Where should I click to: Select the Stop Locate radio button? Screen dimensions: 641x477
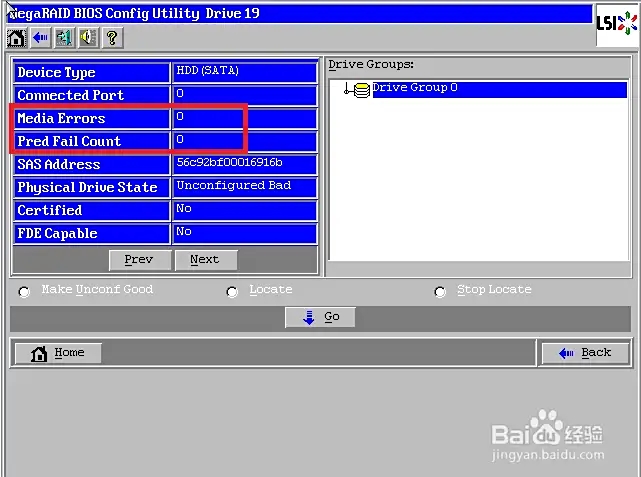click(440, 292)
